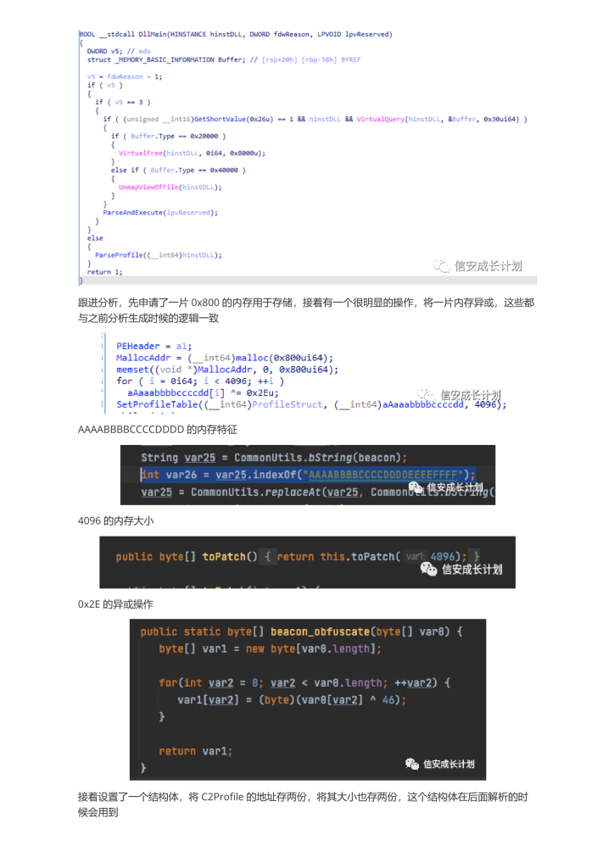Open the var25.indexOf Java code image

click(x=308, y=475)
